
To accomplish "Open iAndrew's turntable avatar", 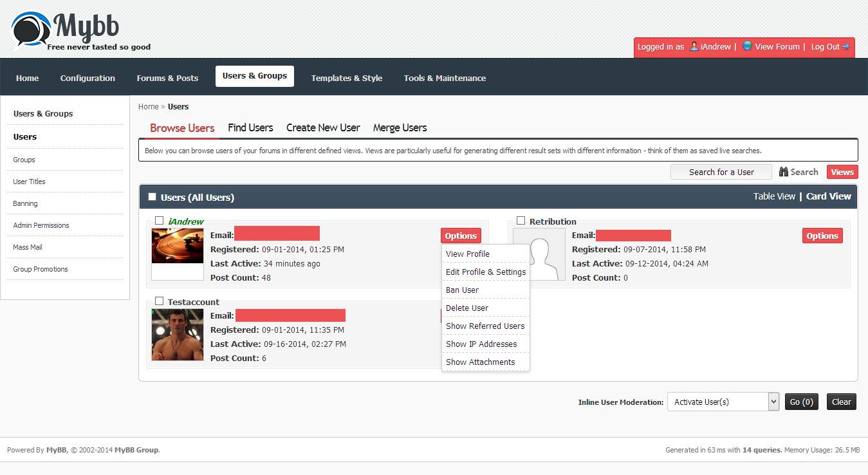I will click(x=178, y=246).
